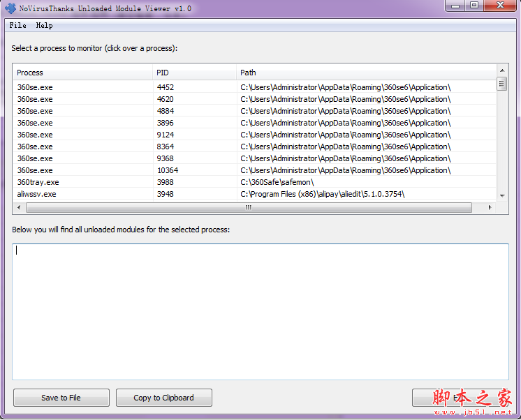The image size is (521, 420).
Task: Select 360se.exe process with PID 4452
Action: tap(254, 87)
